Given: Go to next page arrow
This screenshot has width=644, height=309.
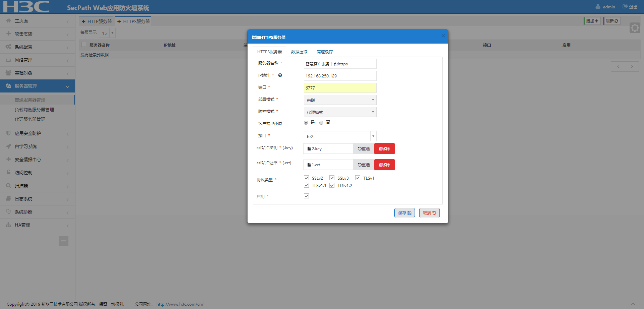Looking at the screenshot, I should pyautogui.click(x=632, y=67).
